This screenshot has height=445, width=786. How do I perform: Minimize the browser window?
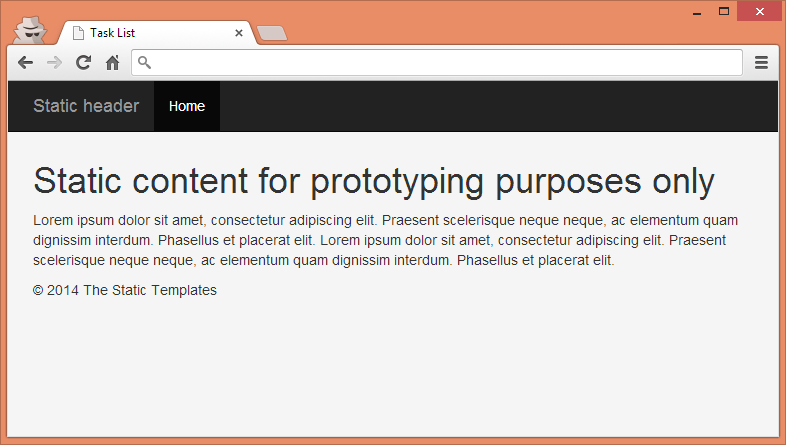[x=697, y=12]
